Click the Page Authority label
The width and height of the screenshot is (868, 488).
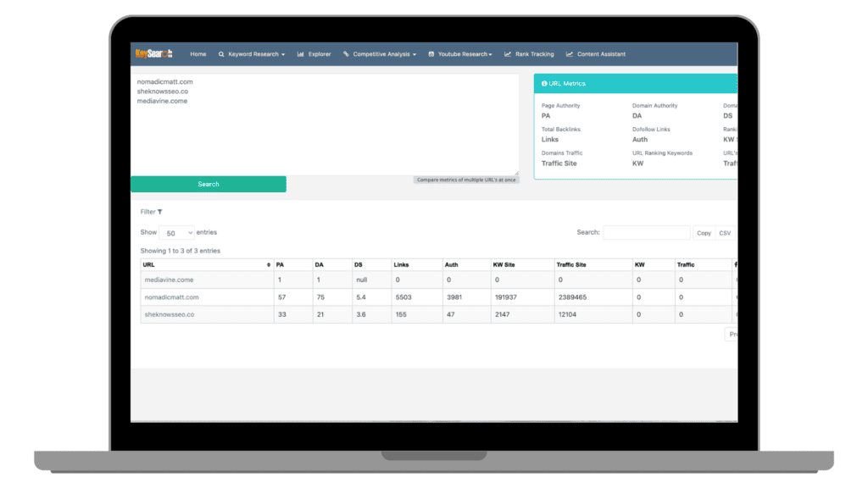coord(561,106)
